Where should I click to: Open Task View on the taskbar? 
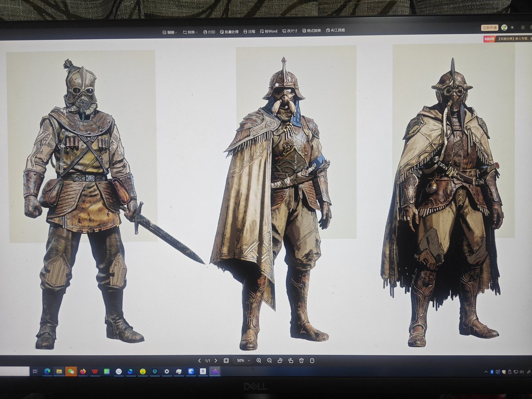[x=35, y=372]
